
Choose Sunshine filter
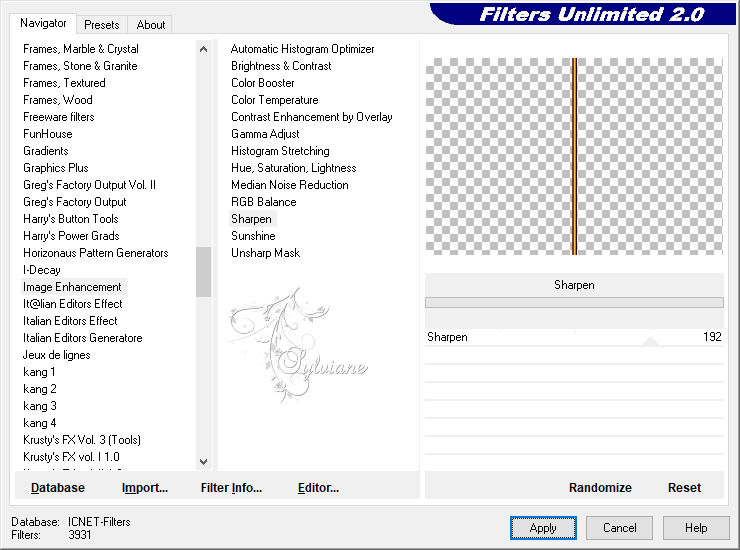tap(253, 236)
